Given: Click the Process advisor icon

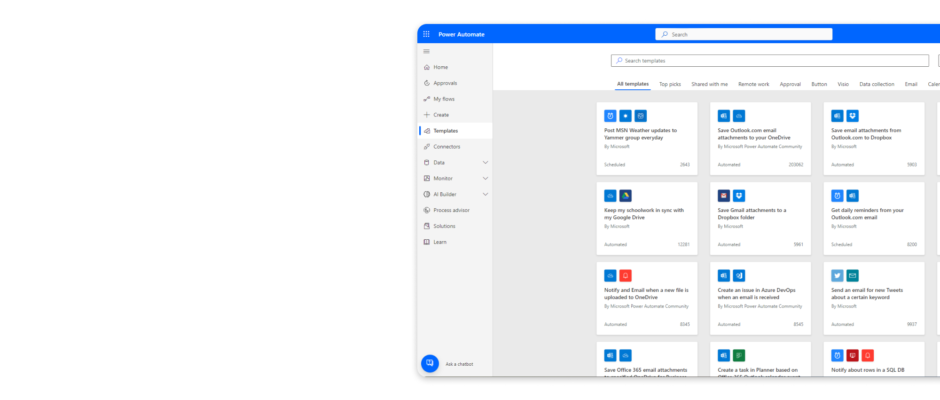Looking at the screenshot, I should tap(427, 210).
